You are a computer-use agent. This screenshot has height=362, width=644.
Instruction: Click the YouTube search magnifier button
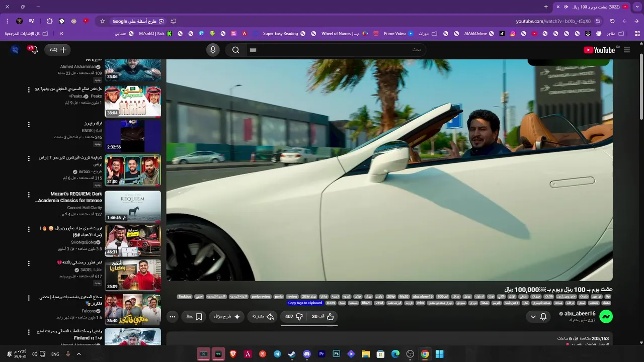point(235,50)
